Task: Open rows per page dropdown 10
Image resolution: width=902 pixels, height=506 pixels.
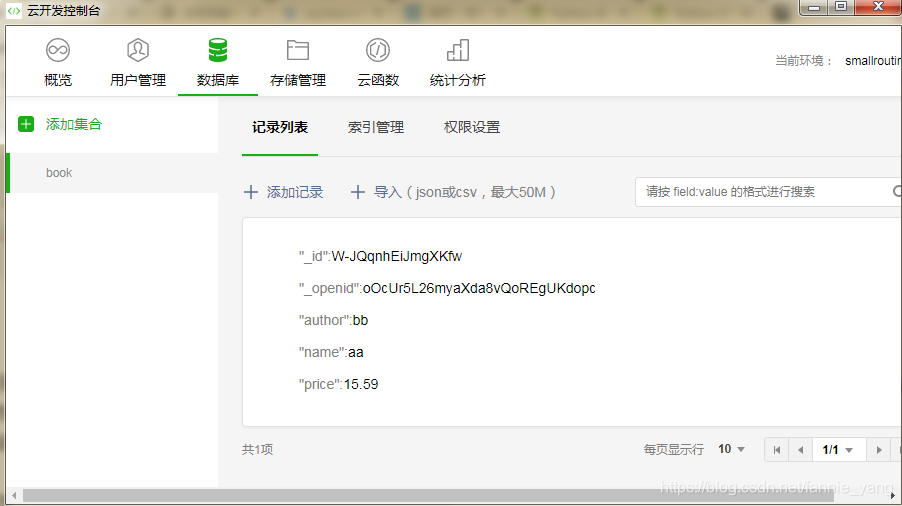Action: click(732, 449)
